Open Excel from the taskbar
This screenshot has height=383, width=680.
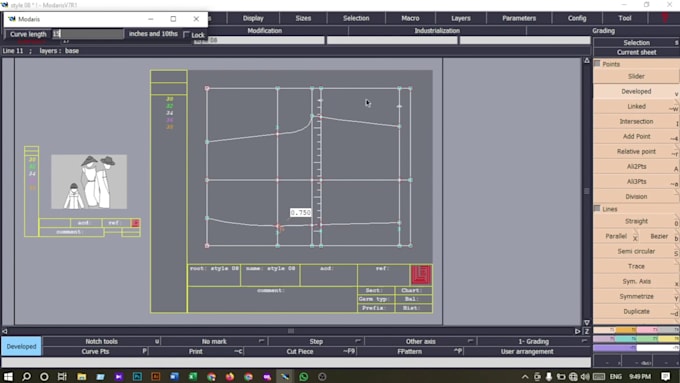click(193, 376)
